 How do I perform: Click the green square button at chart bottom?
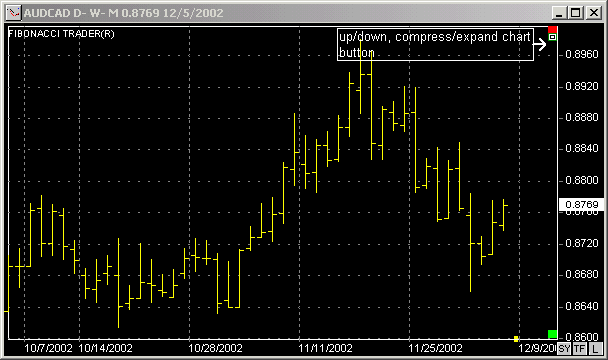[553, 334]
